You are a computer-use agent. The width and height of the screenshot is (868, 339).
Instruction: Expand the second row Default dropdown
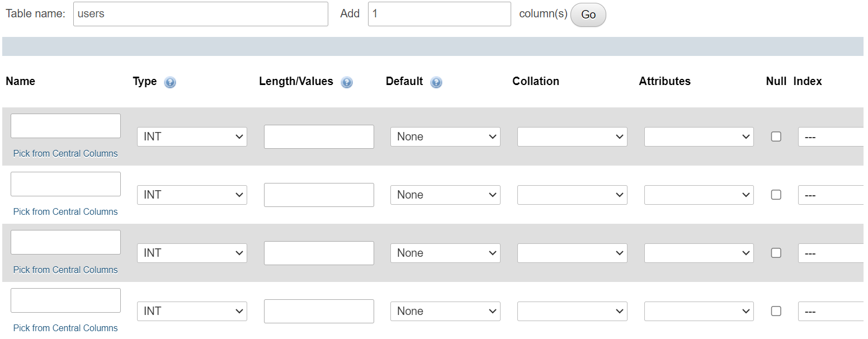point(445,195)
